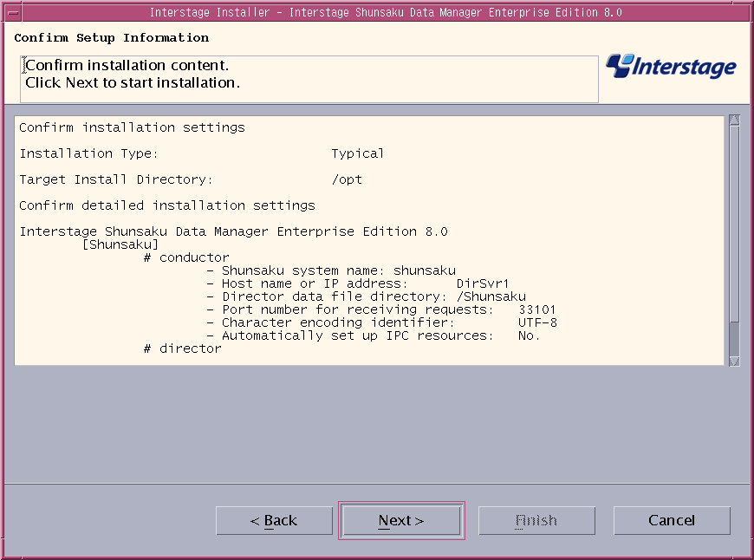Select the '/opt' directory value
The height and width of the screenshot is (560, 754).
(347, 179)
